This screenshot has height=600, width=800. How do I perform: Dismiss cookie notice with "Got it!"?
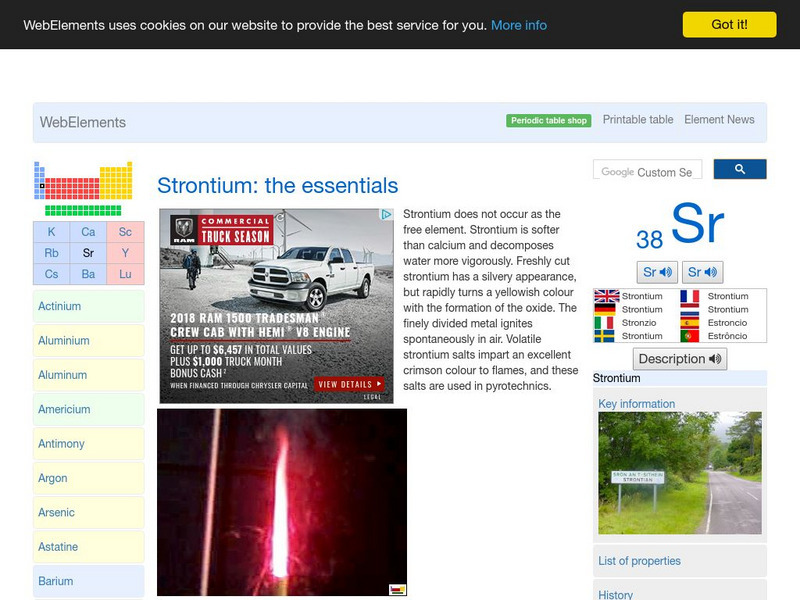point(732,24)
